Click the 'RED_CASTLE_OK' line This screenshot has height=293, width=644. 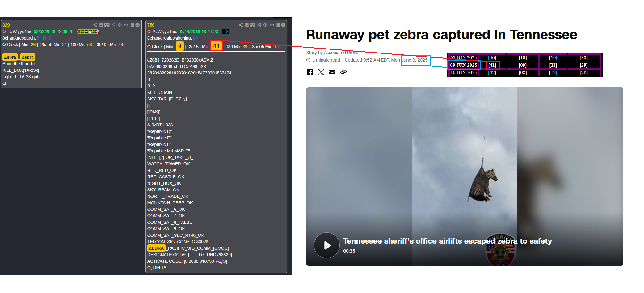click(x=166, y=177)
